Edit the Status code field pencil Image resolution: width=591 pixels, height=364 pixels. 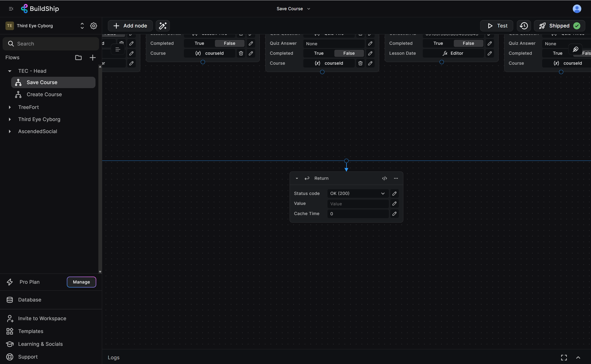394,193
